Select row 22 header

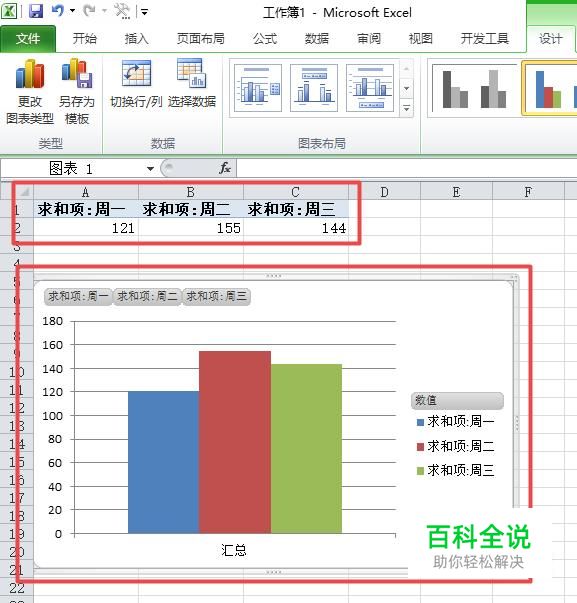17,588
